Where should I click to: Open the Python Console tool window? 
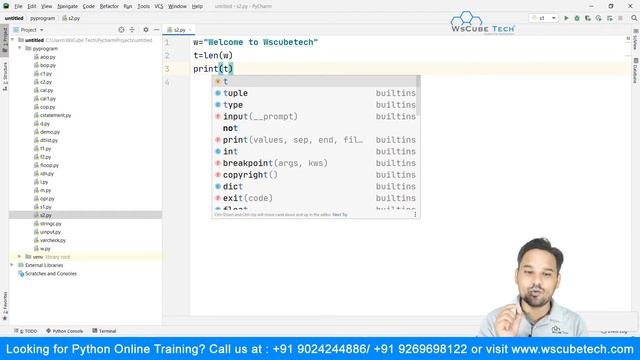(64, 331)
